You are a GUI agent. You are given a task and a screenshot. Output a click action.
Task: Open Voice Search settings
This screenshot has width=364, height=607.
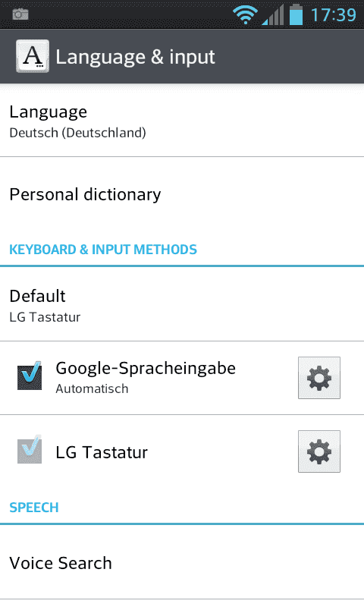point(182,563)
